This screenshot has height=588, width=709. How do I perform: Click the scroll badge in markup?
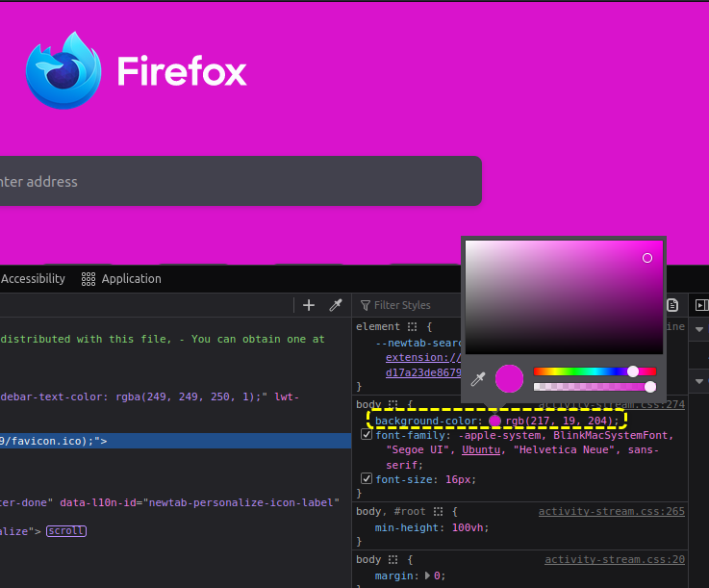tap(66, 531)
